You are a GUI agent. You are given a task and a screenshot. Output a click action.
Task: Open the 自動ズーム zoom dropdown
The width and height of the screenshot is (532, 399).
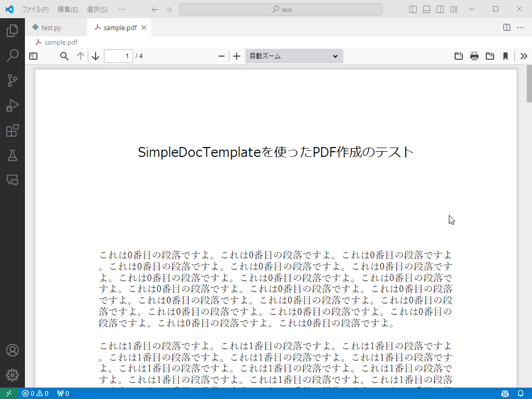294,56
